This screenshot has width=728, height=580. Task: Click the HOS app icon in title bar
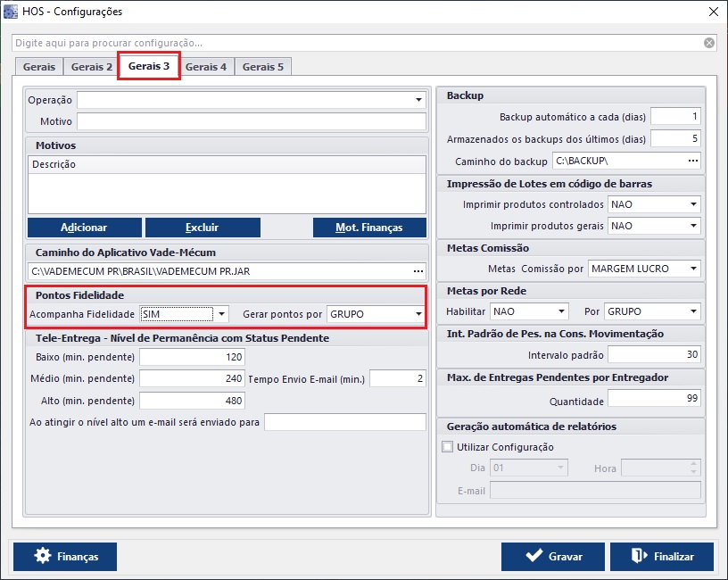(11, 12)
